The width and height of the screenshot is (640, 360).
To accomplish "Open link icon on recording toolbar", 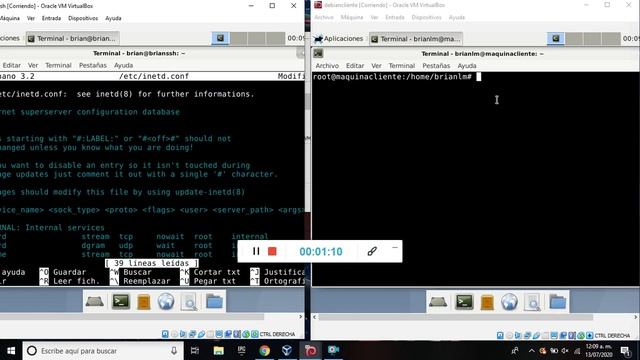I will (372, 251).
